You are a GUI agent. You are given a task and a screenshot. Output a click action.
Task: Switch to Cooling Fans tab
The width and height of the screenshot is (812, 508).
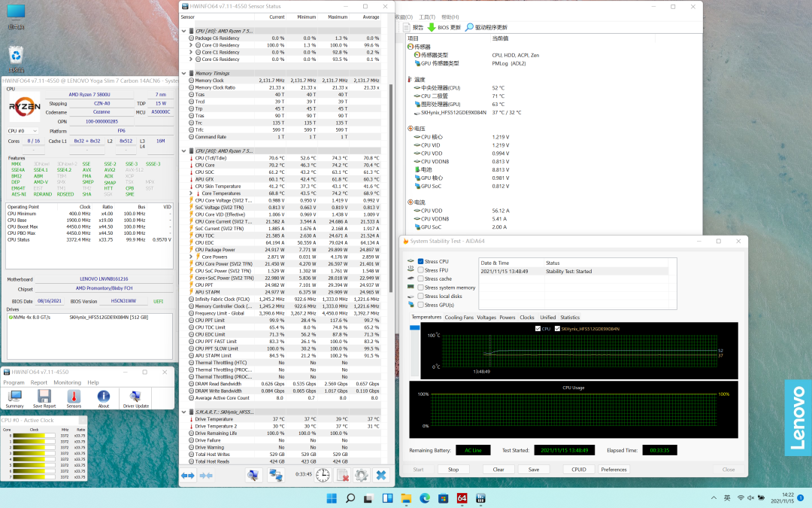tap(459, 318)
